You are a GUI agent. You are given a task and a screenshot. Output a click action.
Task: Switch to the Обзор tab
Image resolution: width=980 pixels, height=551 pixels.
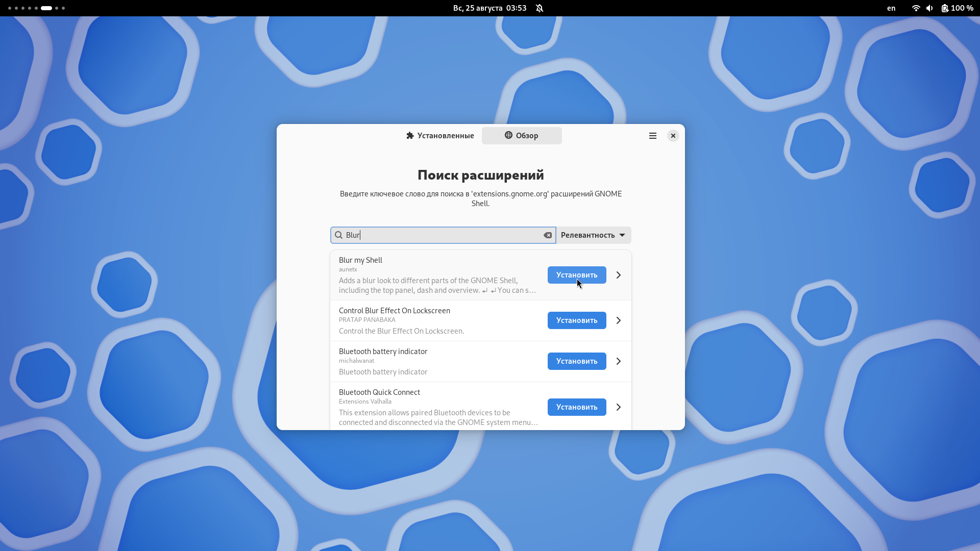522,136
